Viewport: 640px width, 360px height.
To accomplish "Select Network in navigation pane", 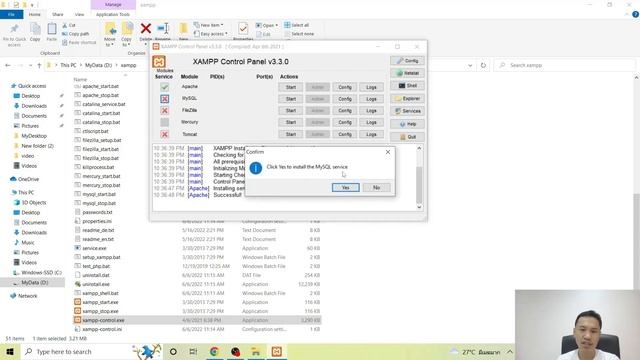I will [27, 296].
